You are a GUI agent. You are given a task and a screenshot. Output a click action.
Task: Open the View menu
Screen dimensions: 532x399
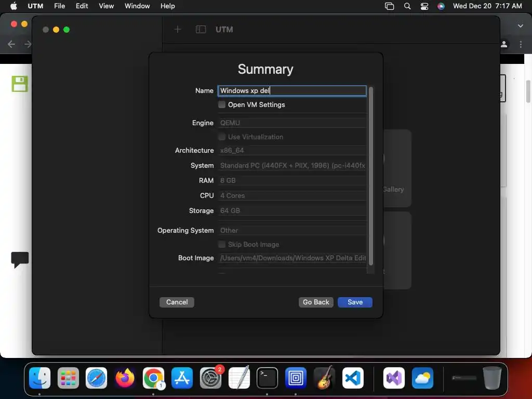[106, 6]
